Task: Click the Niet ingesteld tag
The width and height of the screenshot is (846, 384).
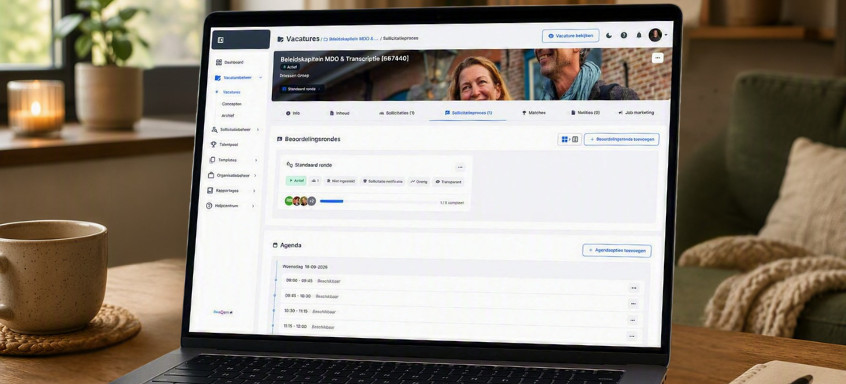Action: click(341, 181)
